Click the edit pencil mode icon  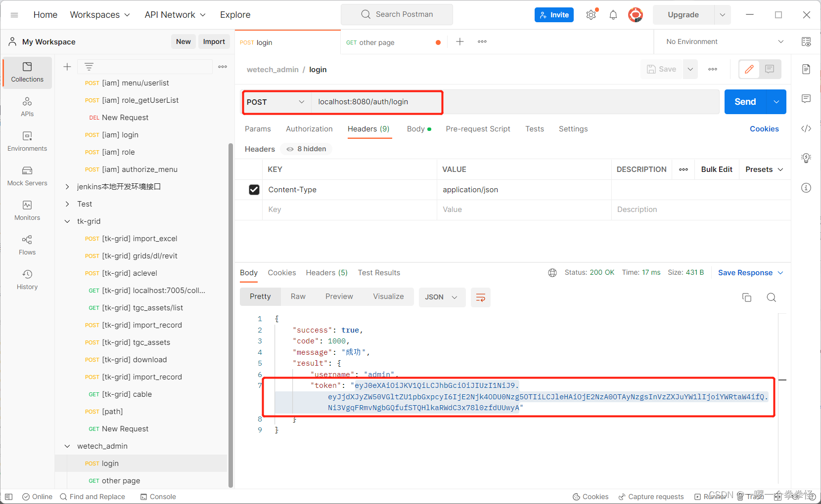(749, 69)
